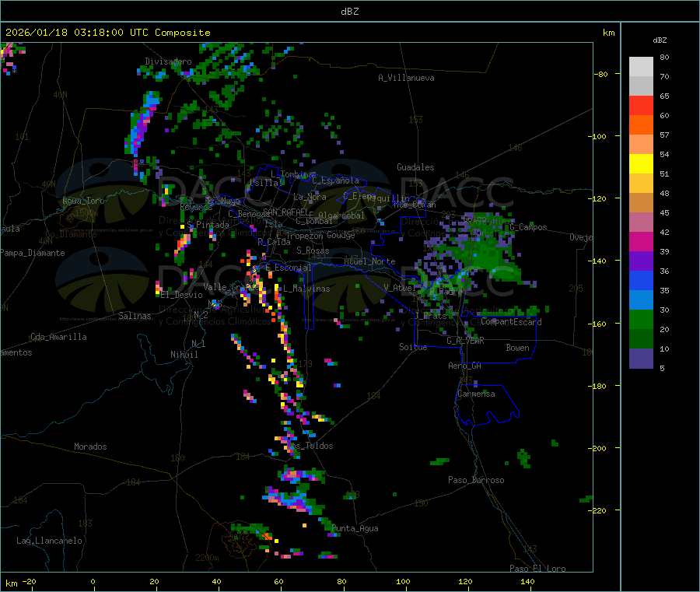Image resolution: width=700 pixels, height=592 pixels.
Task: Click the dBZ title at top
Action: point(349,12)
